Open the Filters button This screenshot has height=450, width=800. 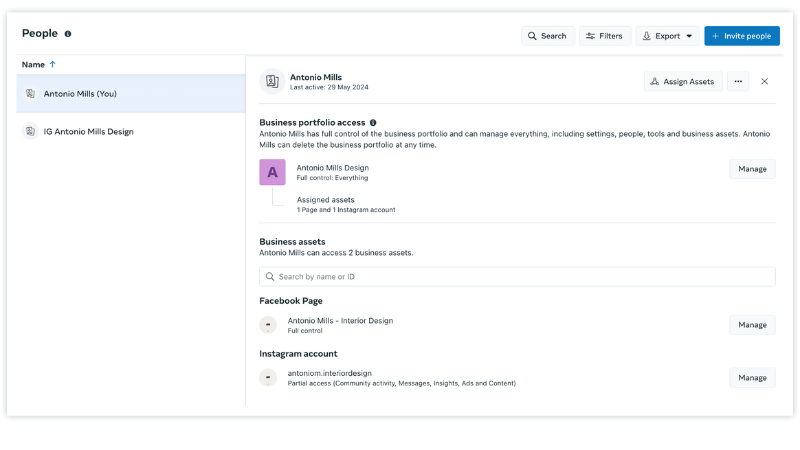tap(605, 36)
